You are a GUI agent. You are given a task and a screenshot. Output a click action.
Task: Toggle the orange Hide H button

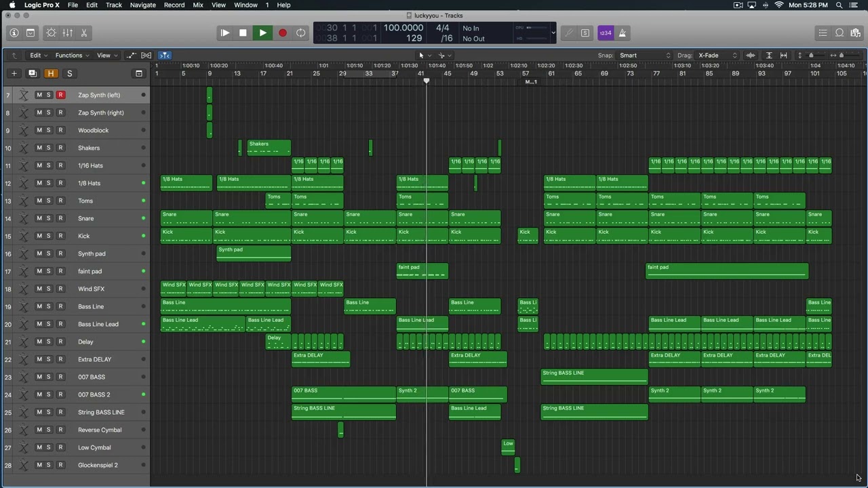[51, 73]
